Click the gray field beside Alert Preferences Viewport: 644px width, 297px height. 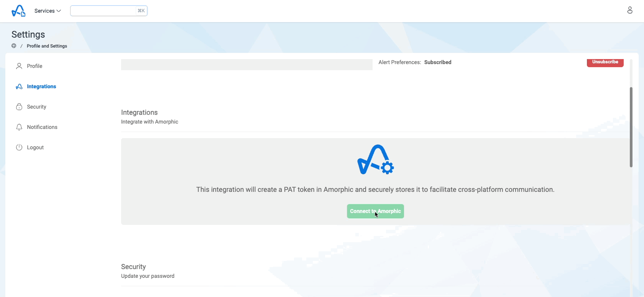click(x=247, y=64)
